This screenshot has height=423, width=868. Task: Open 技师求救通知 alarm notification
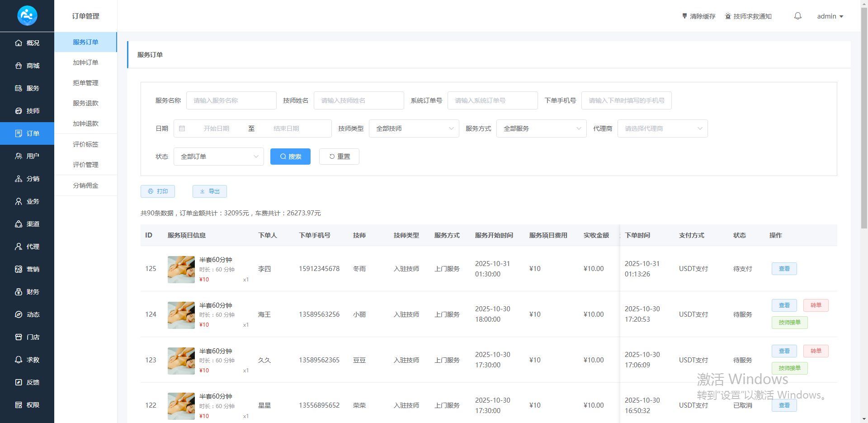pyautogui.click(x=748, y=16)
